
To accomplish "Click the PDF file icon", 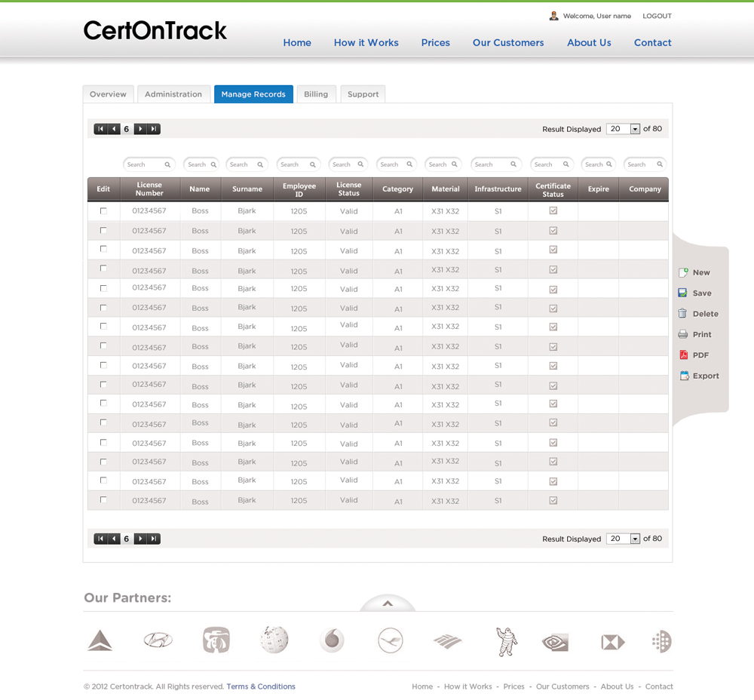I will [x=683, y=355].
